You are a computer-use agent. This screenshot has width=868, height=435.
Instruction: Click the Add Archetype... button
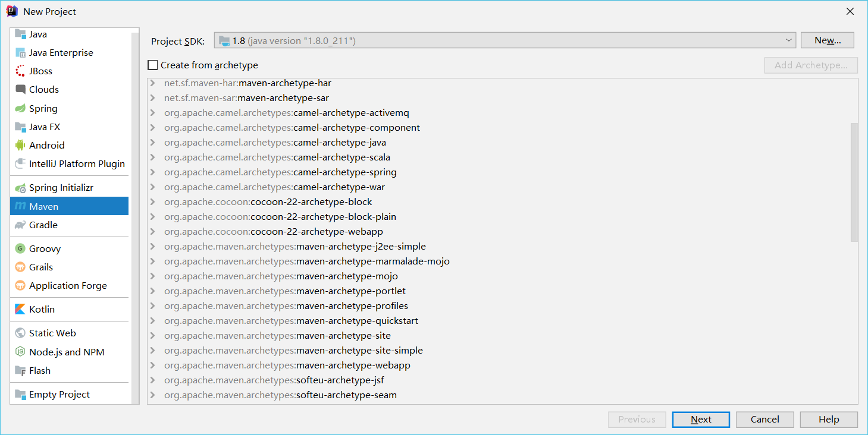click(x=811, y=65)
